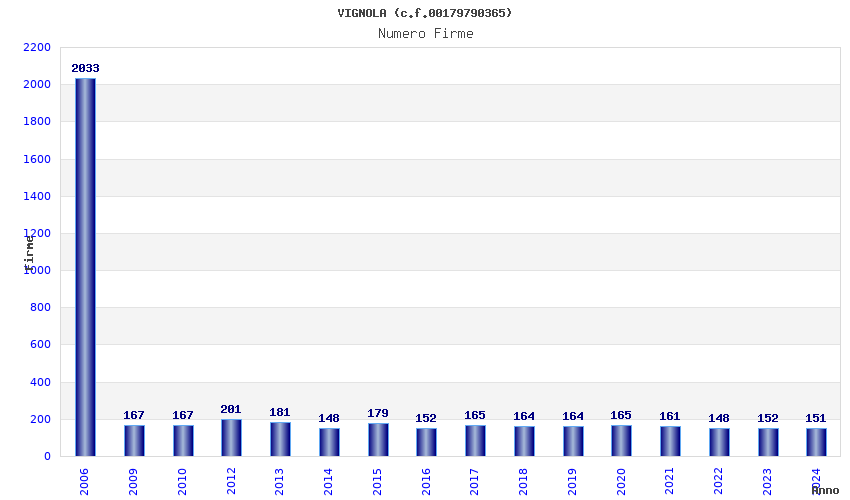Image resolution: width=850 pixels, height=500 pixels.
Task: Click the x-axis year label 2023
Action: (768, 482)
